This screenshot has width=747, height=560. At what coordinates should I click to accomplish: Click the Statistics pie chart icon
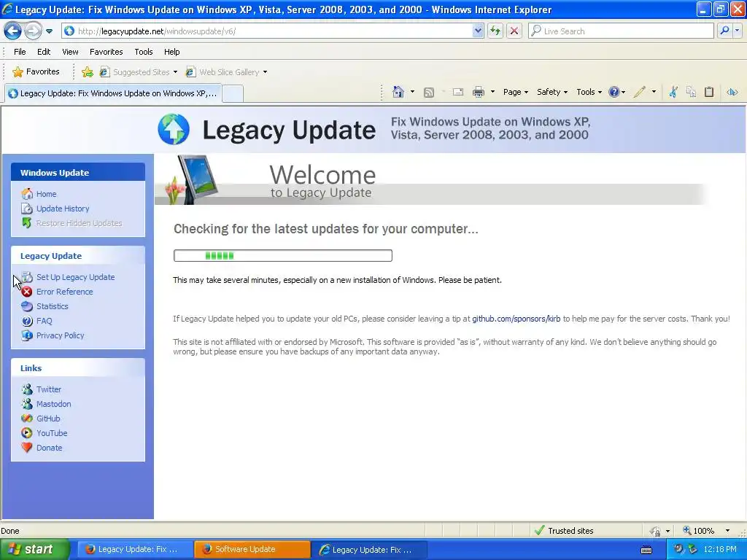(x=27, y=306)
